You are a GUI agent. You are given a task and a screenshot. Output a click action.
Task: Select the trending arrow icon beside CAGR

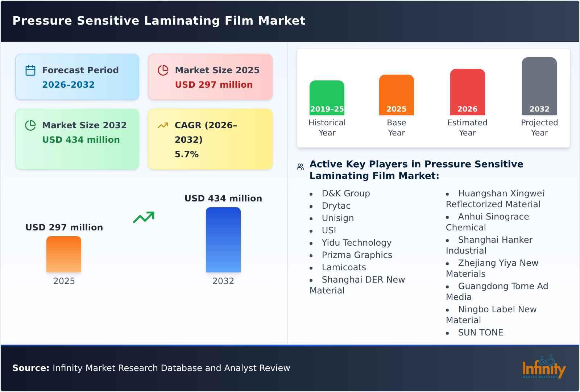pyautogui.click(x=163, y=125)
